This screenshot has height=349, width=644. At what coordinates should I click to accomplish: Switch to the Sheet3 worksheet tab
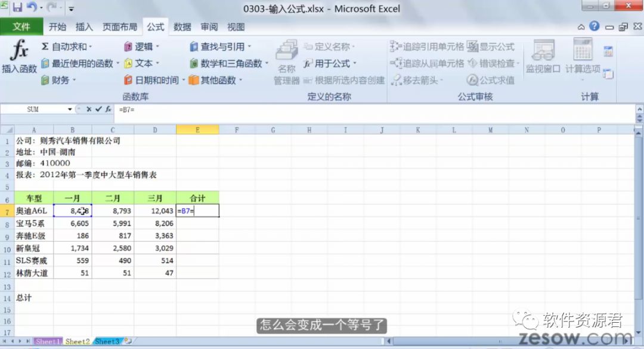(107, 341)
